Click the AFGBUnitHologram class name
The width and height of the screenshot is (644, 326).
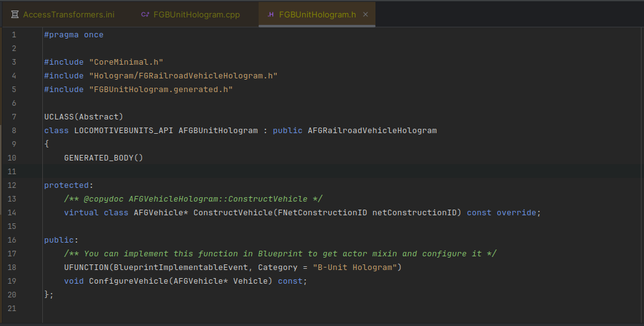coord(218,130)
